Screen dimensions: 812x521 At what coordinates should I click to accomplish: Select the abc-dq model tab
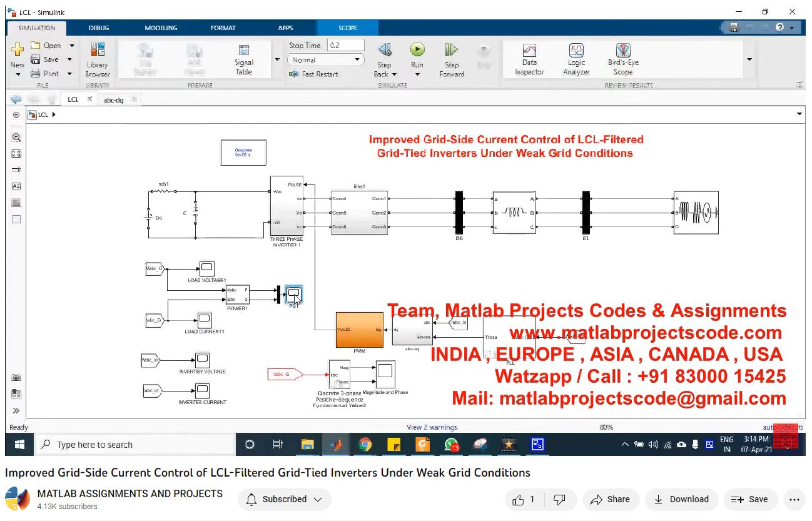point(113,99)
